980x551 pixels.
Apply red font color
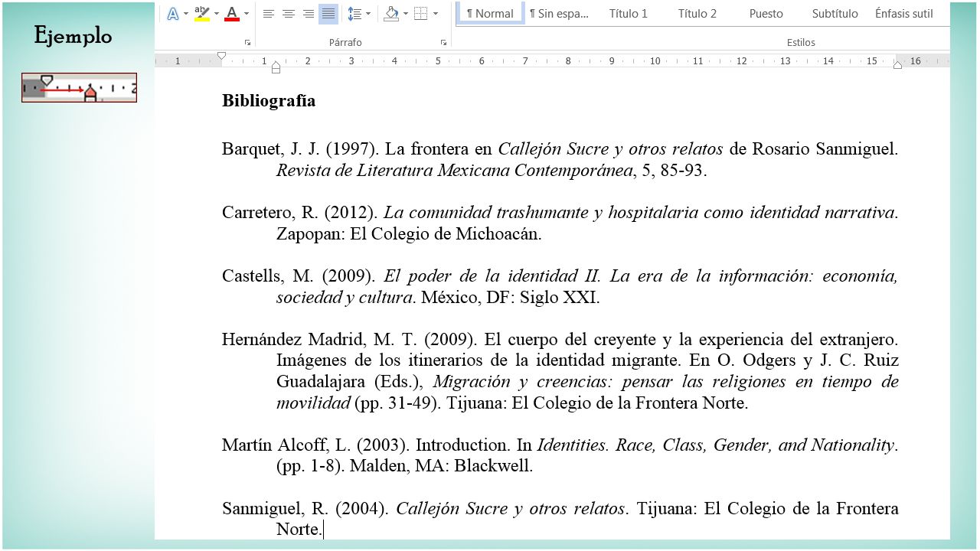pos(232,13)
